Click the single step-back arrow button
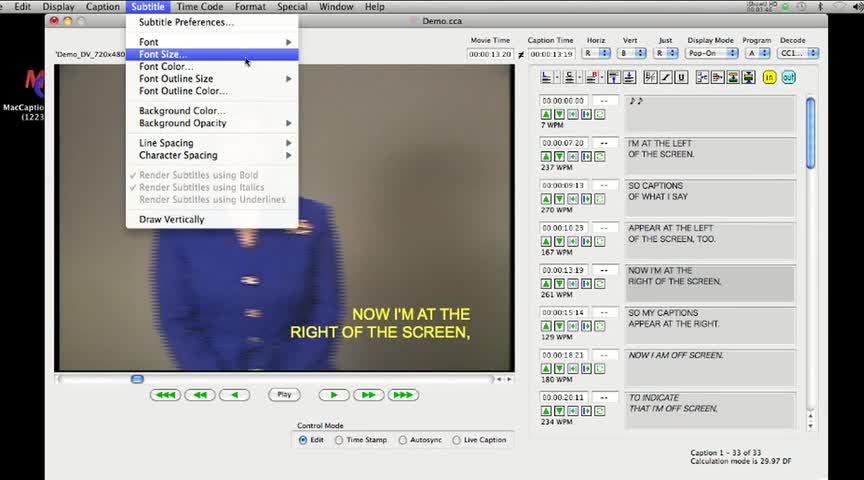This screenshot has height=480, width=864. tap(235, 395)
